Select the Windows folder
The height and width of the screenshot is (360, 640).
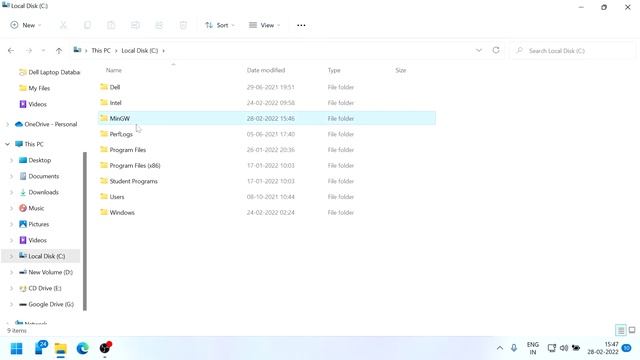pos(267,212)
